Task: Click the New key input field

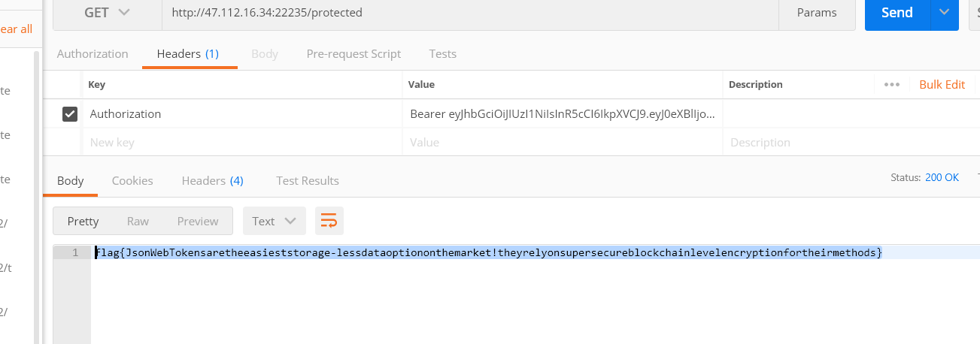Action: 241,143
